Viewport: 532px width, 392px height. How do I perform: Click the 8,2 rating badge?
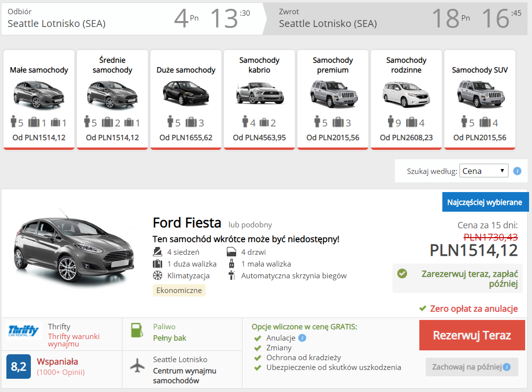19,367
